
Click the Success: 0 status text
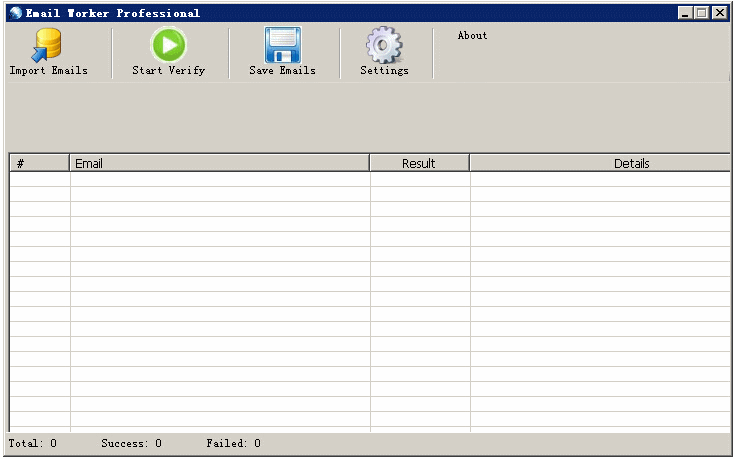pos(132,443)
